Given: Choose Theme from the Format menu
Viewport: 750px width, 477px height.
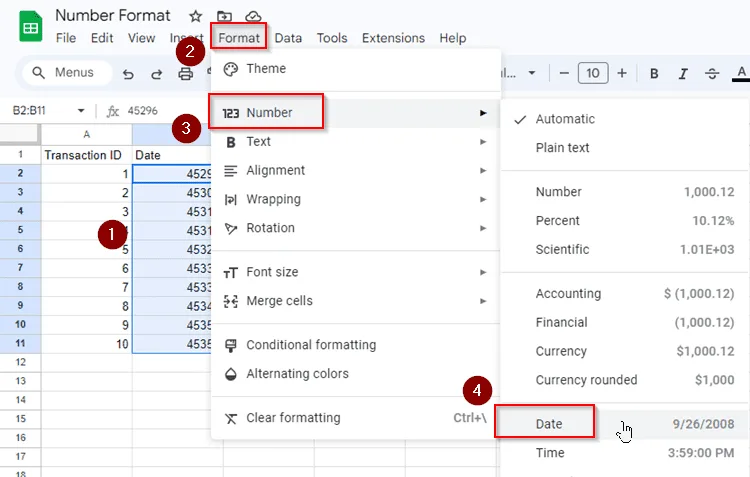Looking at the screenshot, I should click(x=355, y=69).
